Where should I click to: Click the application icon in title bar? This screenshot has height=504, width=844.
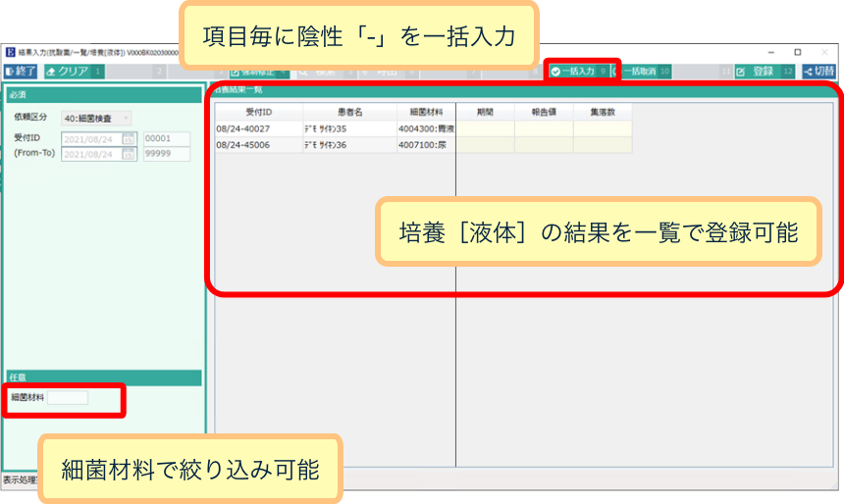pyautogui.click(x=10, y=51)
